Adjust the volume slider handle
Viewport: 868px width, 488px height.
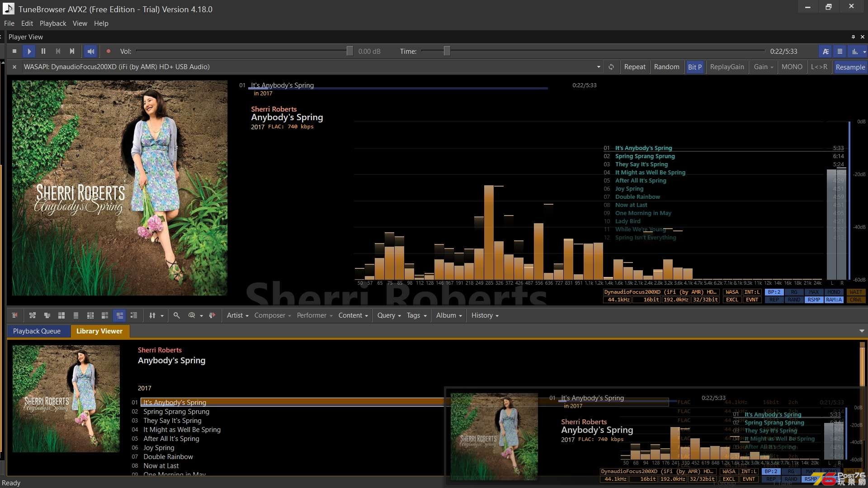[x=349, y=52]
